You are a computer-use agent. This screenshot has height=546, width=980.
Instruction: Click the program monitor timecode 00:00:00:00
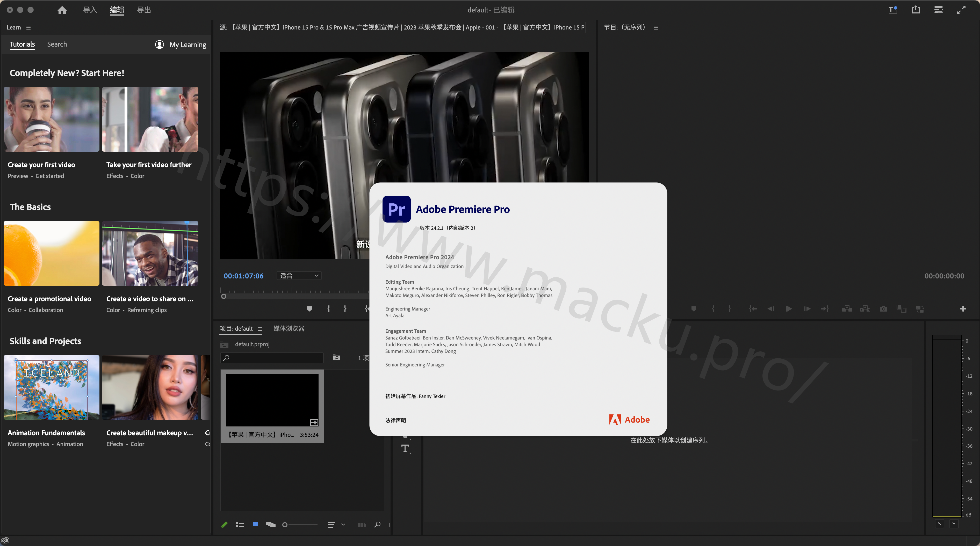[944, 276]
